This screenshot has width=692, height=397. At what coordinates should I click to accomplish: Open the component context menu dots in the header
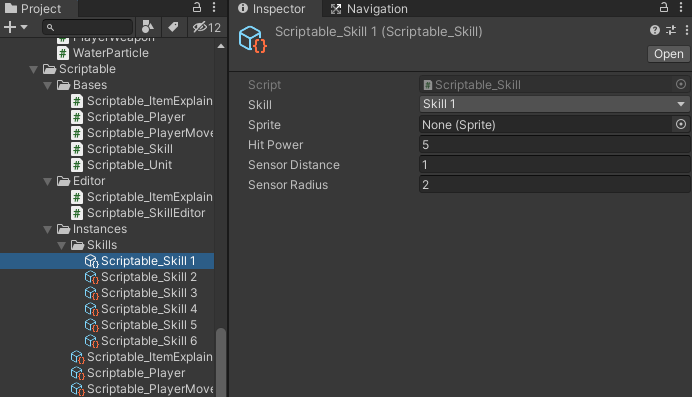(x=686, y=30)
